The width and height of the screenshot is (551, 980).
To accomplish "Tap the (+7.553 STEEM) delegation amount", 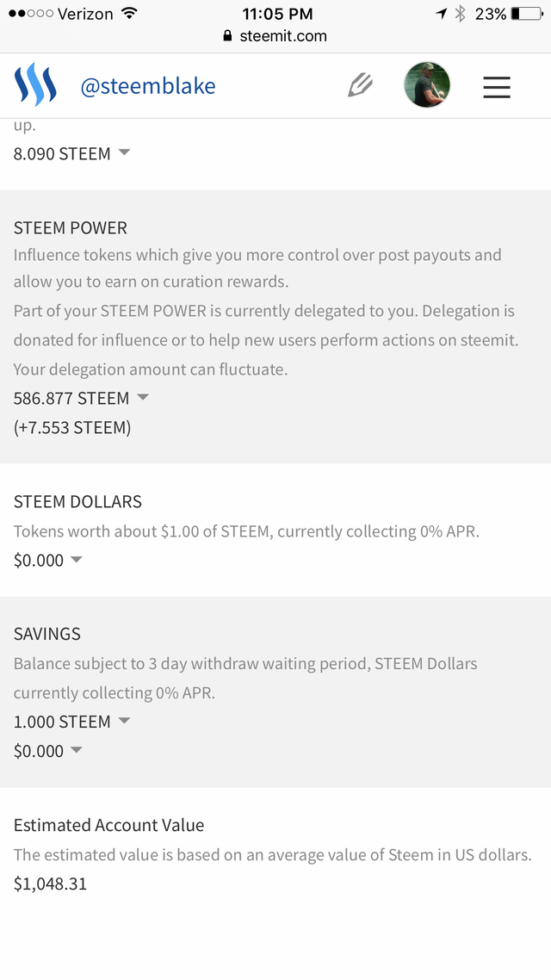I will pyautogui.click(x=72, y=427).
